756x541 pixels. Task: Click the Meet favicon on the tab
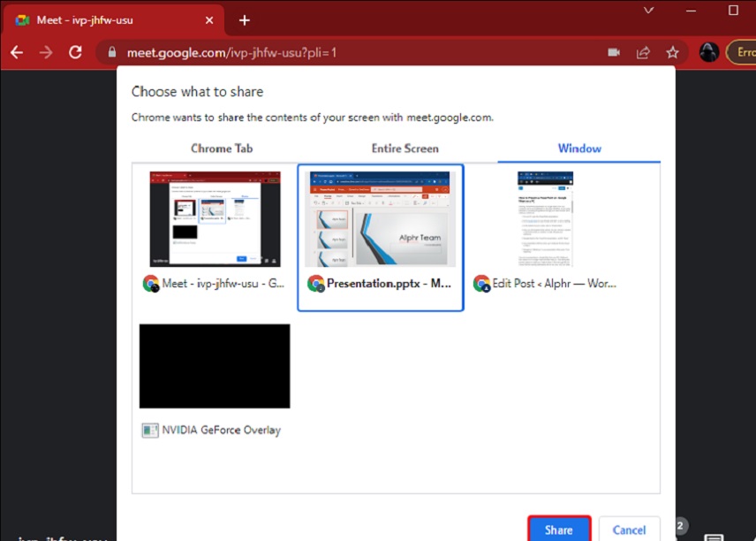22,20
